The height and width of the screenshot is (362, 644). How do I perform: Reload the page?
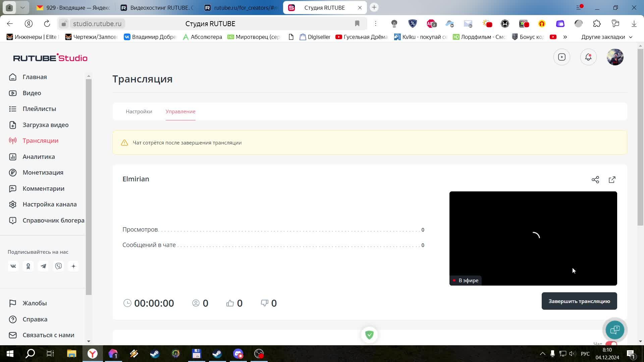47,23
